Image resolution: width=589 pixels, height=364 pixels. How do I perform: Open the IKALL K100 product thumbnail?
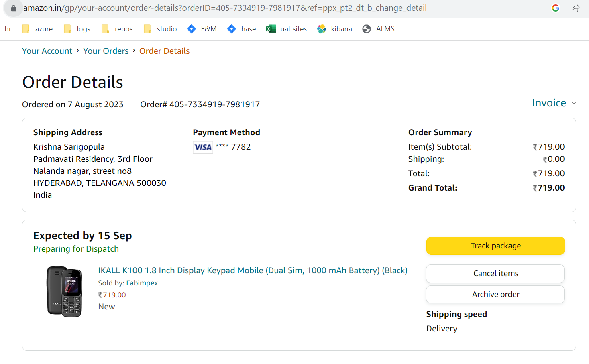[x=64, y=291]
